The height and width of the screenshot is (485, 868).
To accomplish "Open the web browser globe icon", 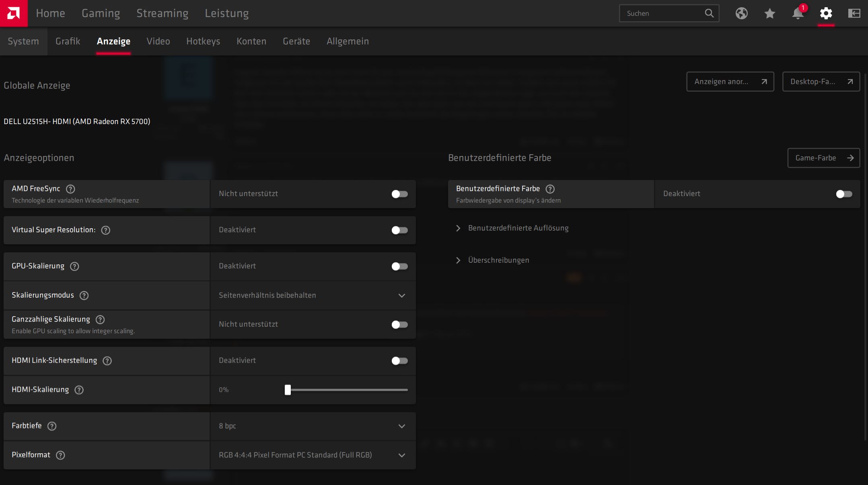I will point(741,13).
